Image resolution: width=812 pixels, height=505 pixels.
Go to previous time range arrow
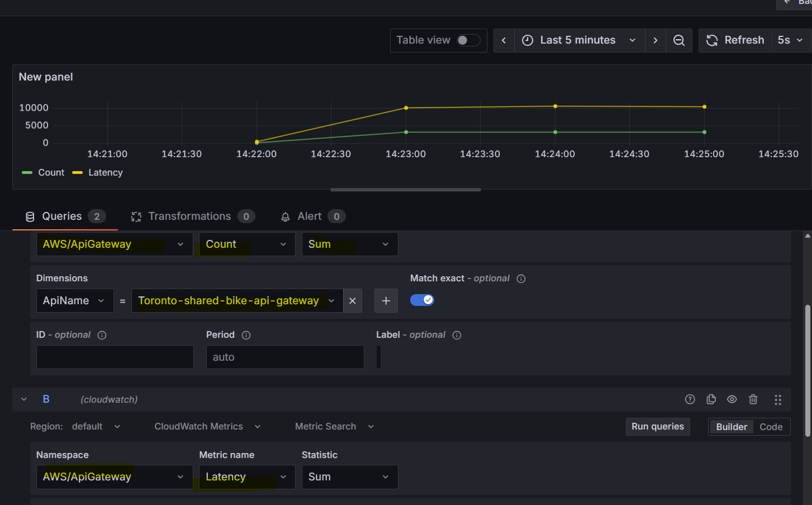[504, 40]
